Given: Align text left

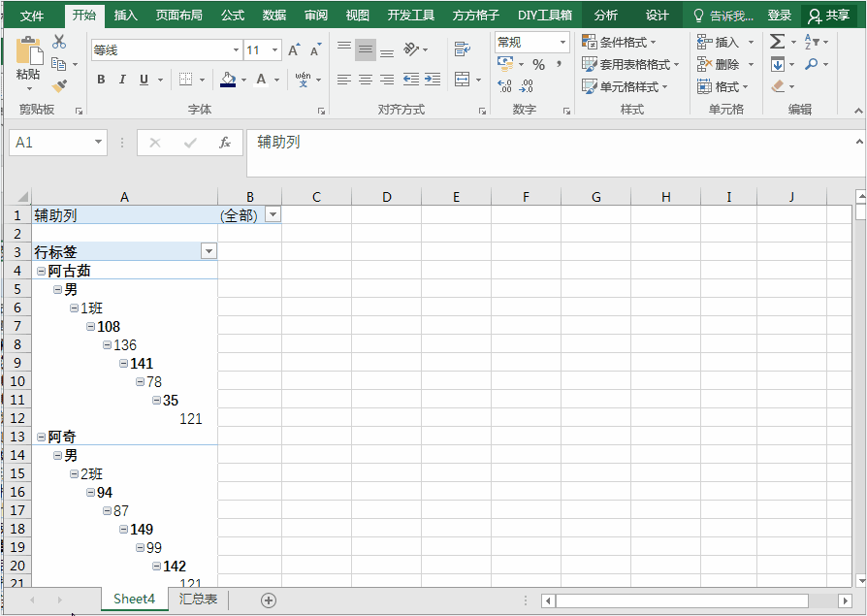Looking at the screenshot, I should pos(344,80).
